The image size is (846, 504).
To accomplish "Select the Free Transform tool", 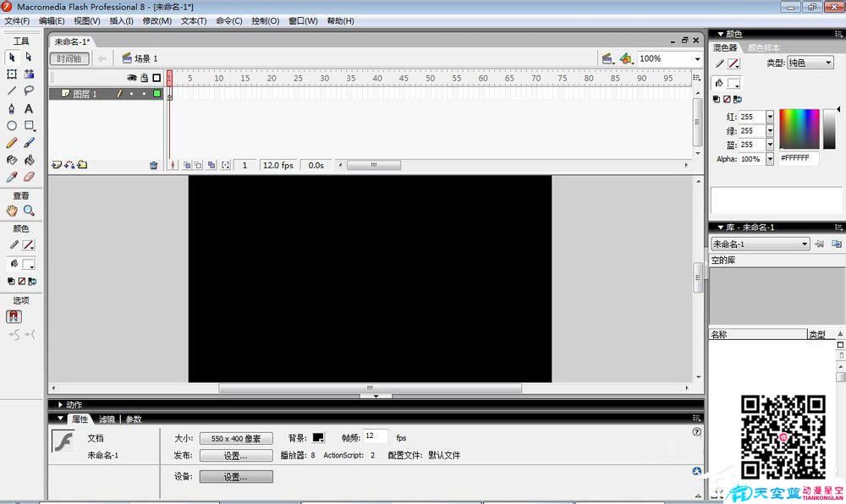I will [x=12, y=74].
